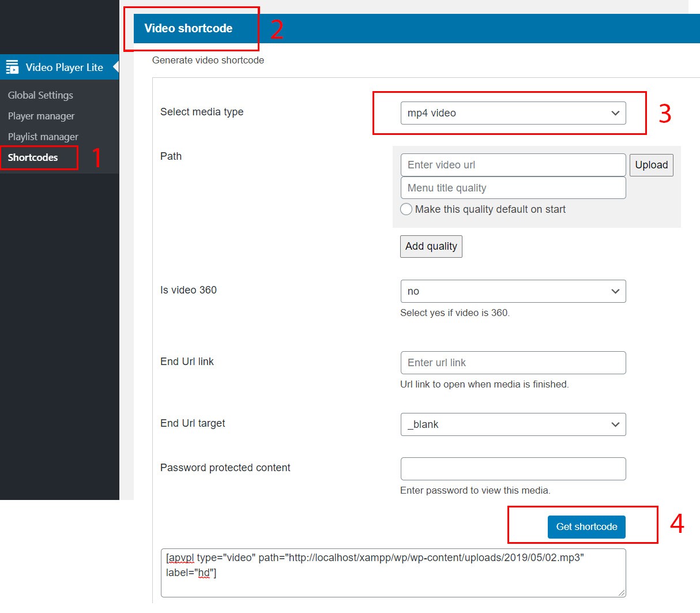This screenshot has width=700, height=613.
Task: Open Playlist manager page
Action: [x=43, y=137]
